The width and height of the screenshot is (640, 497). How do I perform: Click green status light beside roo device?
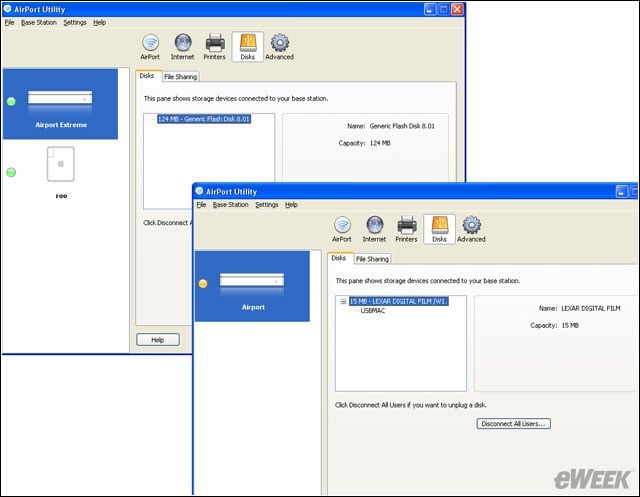tap(11, 172)
